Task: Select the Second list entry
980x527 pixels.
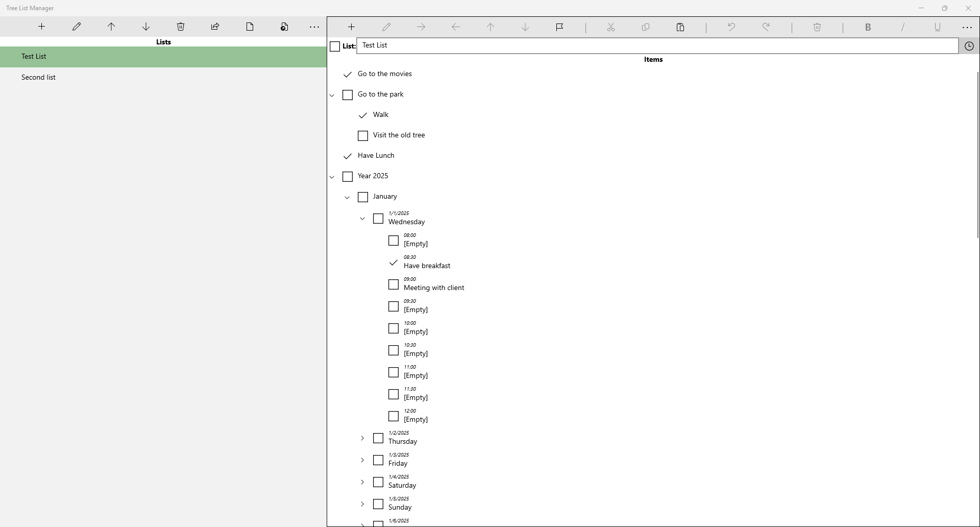Action: tap(38, 77)
